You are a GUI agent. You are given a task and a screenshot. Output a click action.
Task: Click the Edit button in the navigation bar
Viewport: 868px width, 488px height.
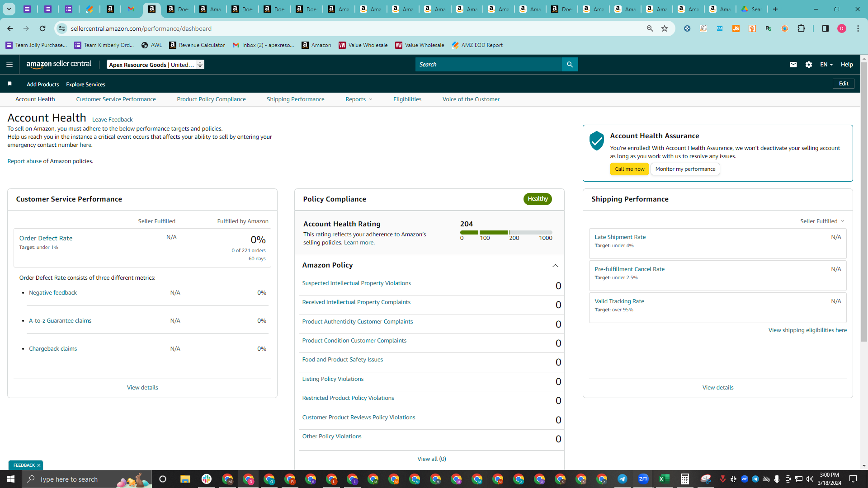[844, 84]
